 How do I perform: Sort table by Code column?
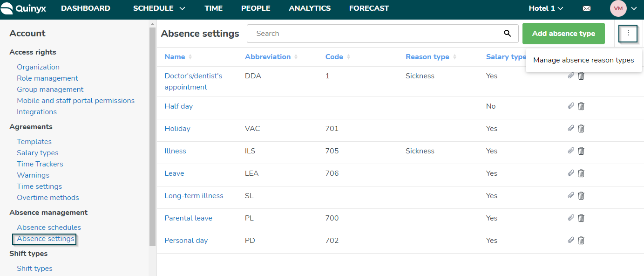[338, 57]
